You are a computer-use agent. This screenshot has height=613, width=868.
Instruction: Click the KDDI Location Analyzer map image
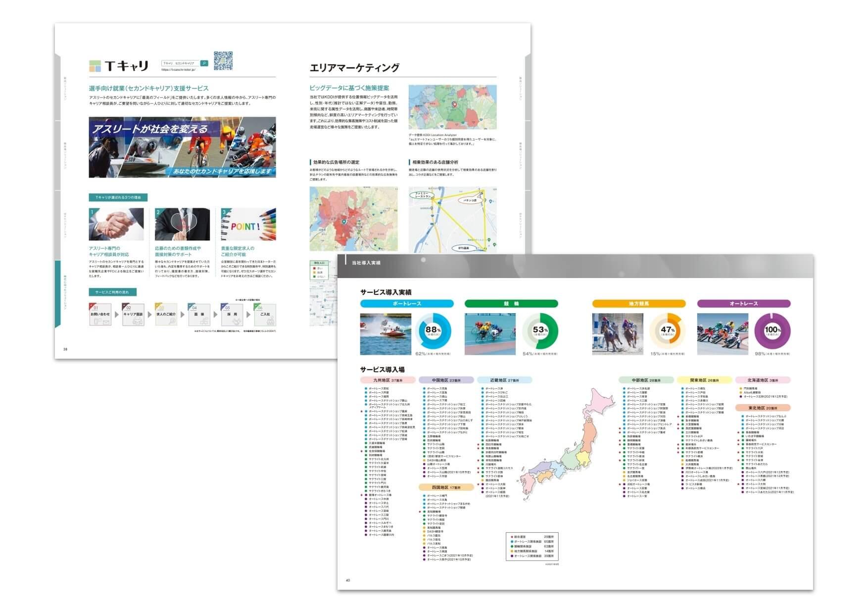point(452,107)
